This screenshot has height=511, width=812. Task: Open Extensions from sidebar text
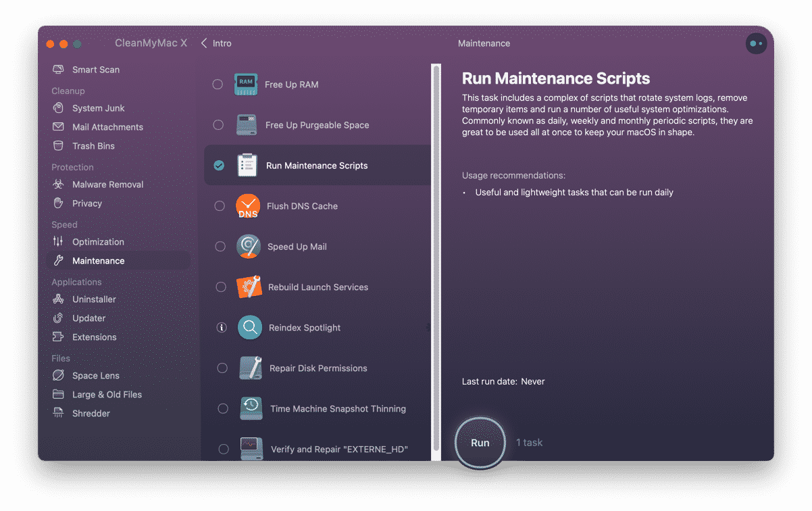(x=95, y=337)
